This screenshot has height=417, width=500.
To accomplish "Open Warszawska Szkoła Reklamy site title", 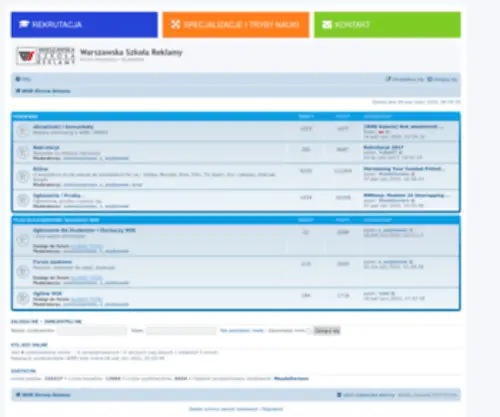I will [131, 52].
